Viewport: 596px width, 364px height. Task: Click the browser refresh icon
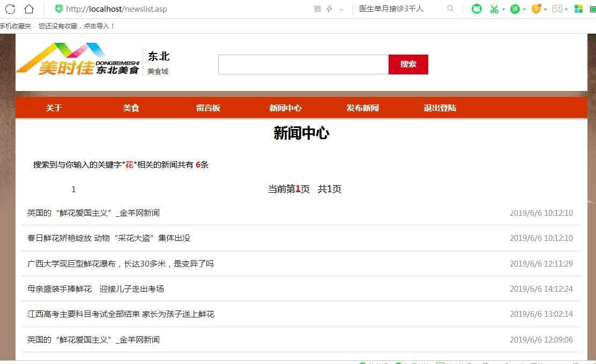tap(10, 9)
